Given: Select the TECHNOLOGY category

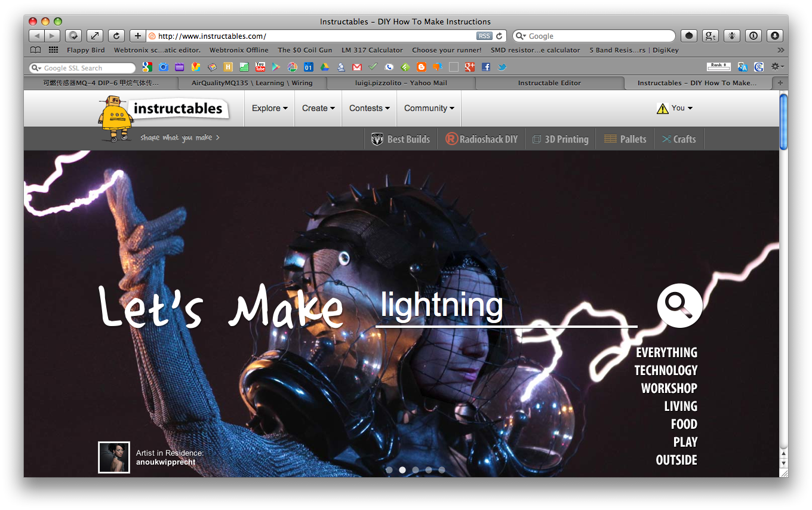Looking at the screenshot, I should tap(666, 370).
